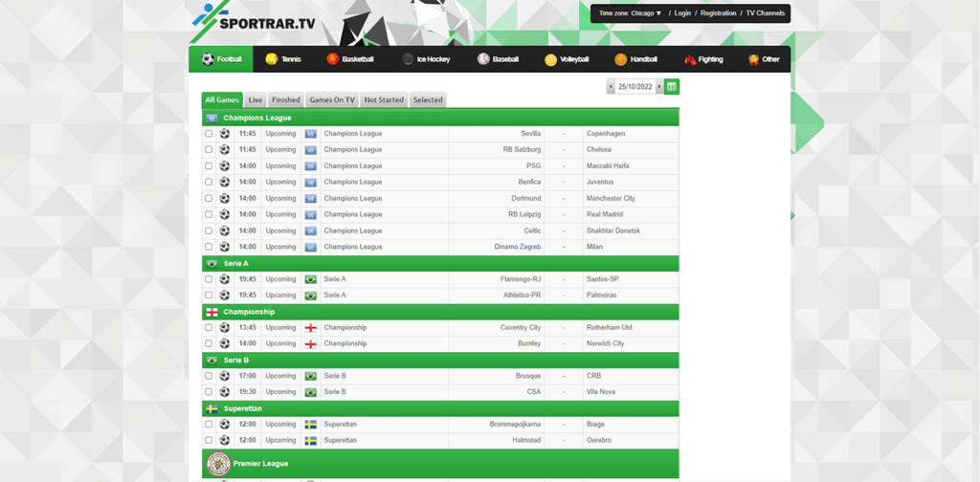Collapse the Premier League section header
Image resolution: width=980 pixels, height=482 pixels.
440,463
